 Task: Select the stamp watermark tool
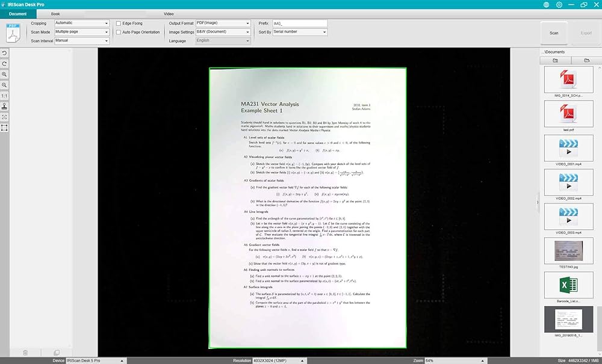point(5,106)
